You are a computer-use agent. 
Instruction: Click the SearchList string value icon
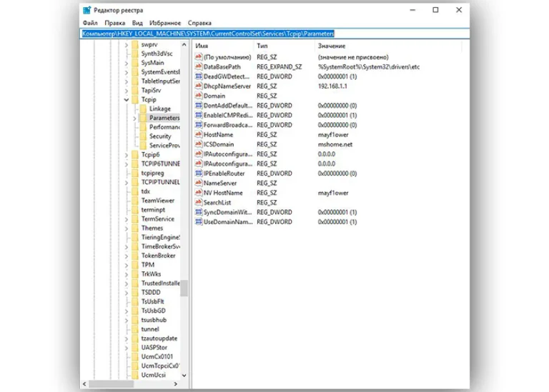[x=199, y=202]
